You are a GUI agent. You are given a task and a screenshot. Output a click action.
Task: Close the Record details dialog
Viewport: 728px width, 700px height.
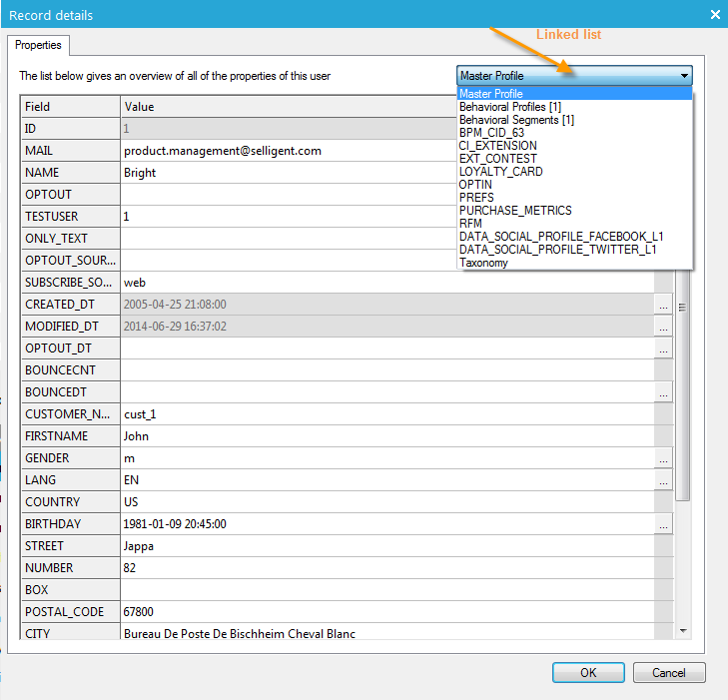click(714, 15)
